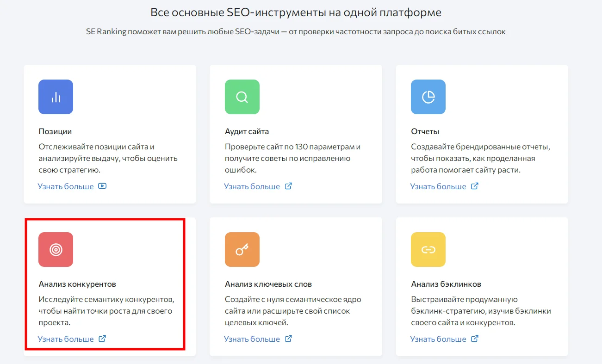Click the blue Позиции bar chart icon
Screen dimensions: 602x364
(56, 97)
